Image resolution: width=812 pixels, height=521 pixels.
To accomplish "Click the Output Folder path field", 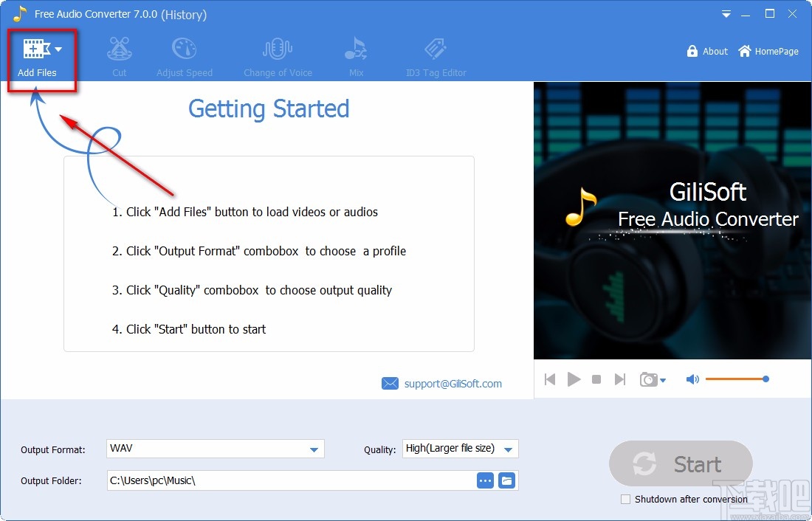I will (291, 480).
